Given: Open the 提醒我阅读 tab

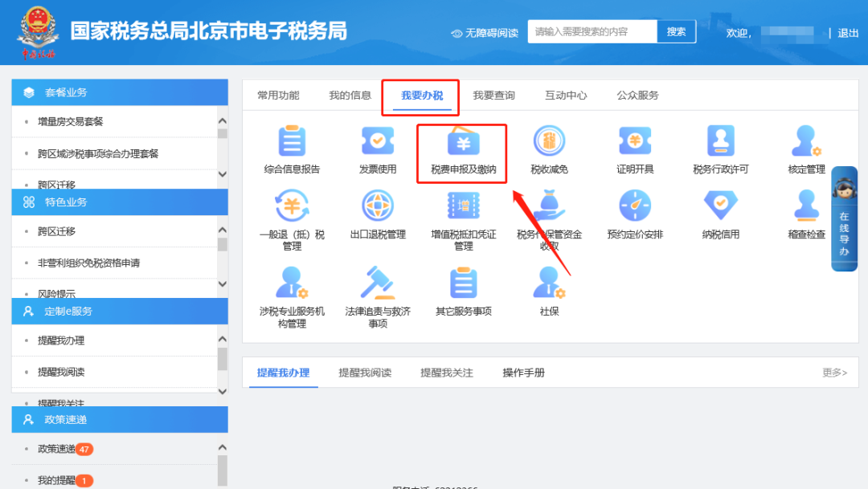Looking at the screenshot, I should coord(365,373).
